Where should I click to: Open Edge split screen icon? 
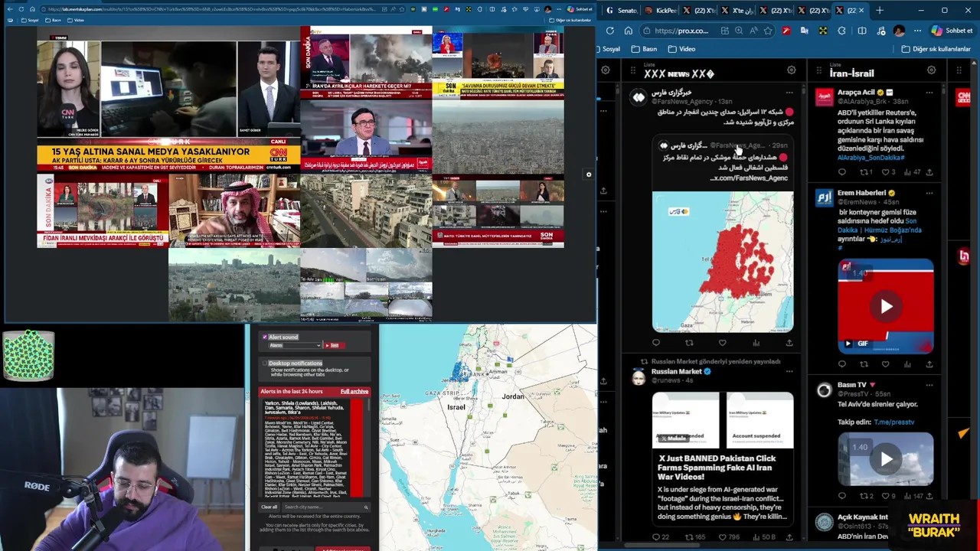(861, 31)
